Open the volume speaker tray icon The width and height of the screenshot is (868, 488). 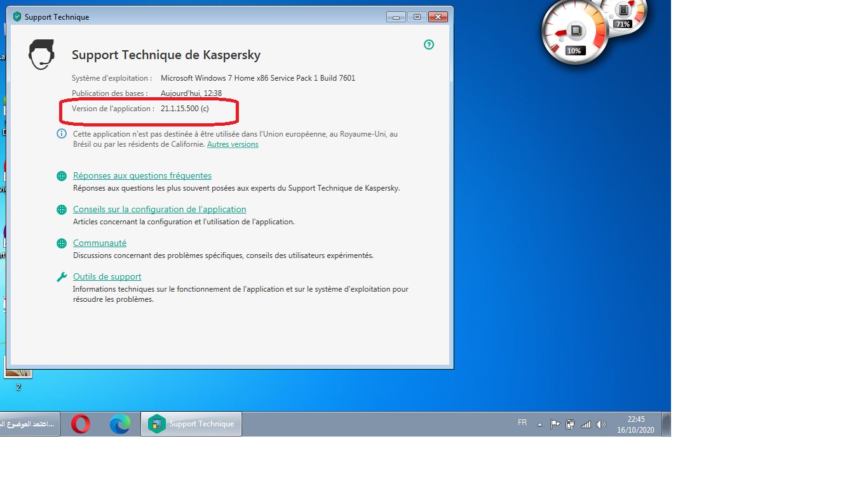601,424
